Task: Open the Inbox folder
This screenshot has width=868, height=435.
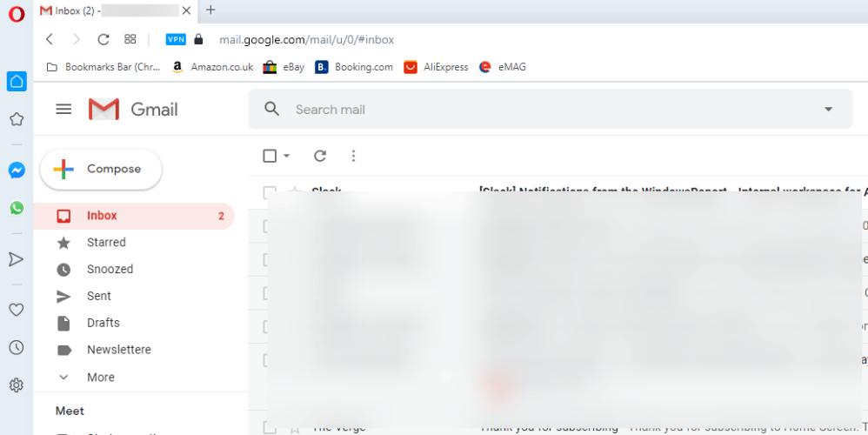Action: point(134,216)
